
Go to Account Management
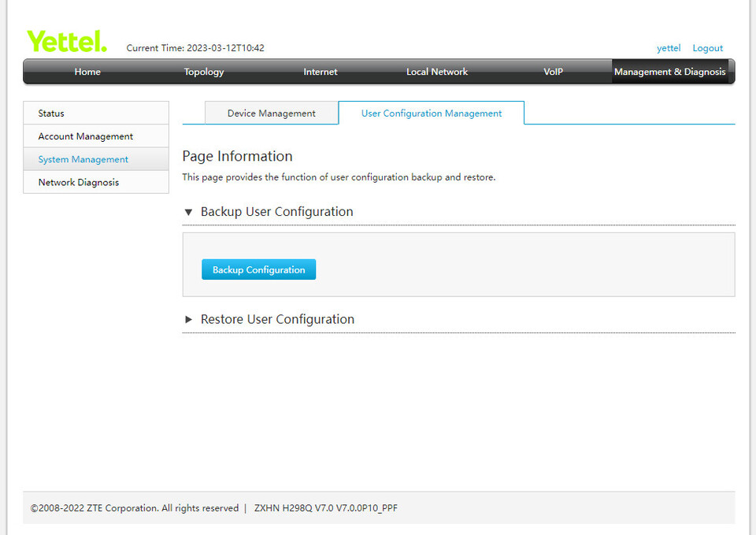[85, 136]
